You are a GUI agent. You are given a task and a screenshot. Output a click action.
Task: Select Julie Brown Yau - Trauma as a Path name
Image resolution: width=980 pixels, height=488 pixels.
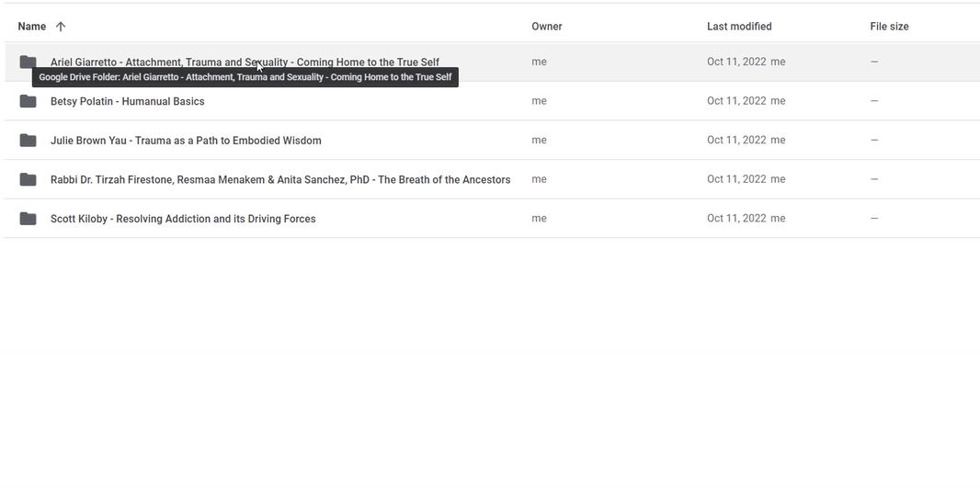click(x=186, y=141)
